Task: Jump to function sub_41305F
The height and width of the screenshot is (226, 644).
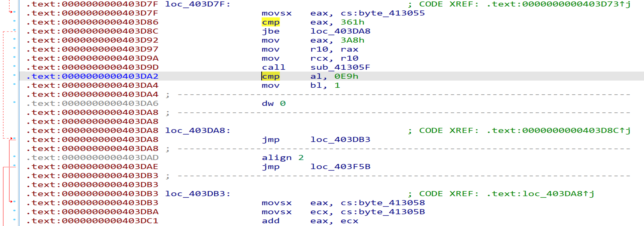Action: (x=340, y=67)
